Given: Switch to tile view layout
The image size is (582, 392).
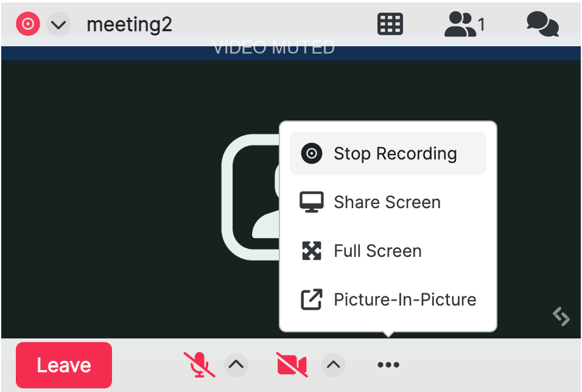Looking at the screenshot, I should point(390,24).
